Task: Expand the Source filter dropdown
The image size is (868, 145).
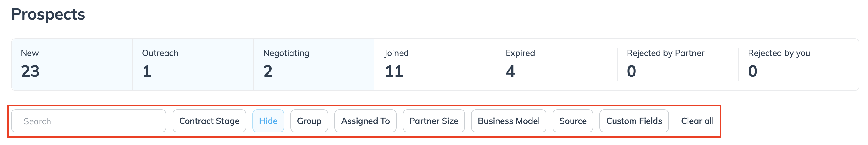Action: click(x=573, y=121)
